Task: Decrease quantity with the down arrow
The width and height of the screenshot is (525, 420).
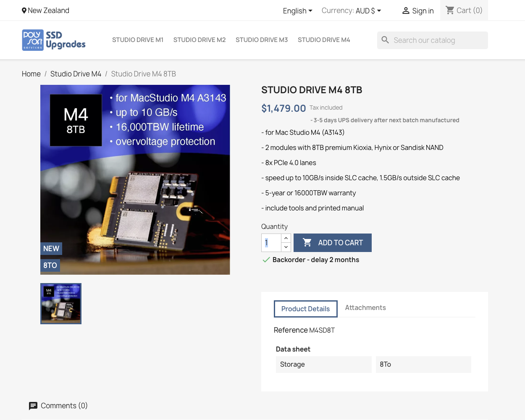Action: pos(286,247)
